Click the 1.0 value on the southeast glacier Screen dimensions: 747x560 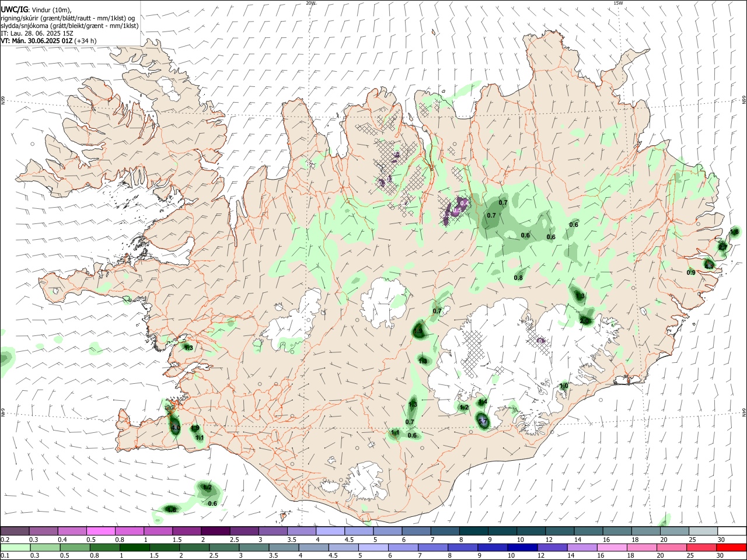(x=564, y=386)
